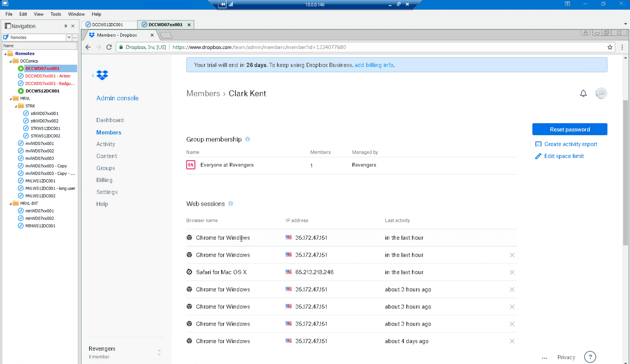Close the Navigation panel
The image size is (630, 364).
[x=73, y=26]
